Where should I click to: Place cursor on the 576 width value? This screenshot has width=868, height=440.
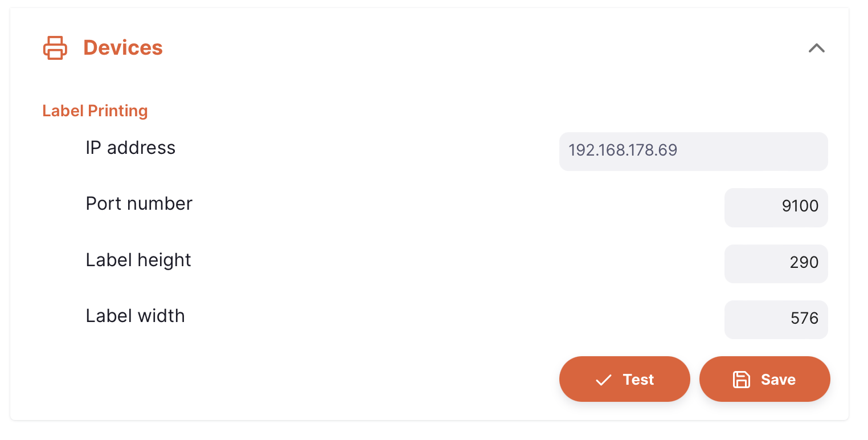coord(804,319)
